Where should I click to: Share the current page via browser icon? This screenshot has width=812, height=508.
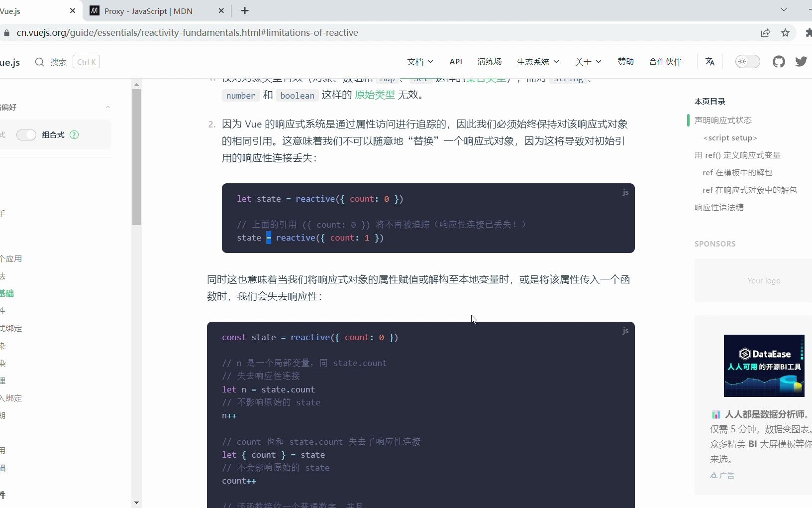(x=766, y=33)
